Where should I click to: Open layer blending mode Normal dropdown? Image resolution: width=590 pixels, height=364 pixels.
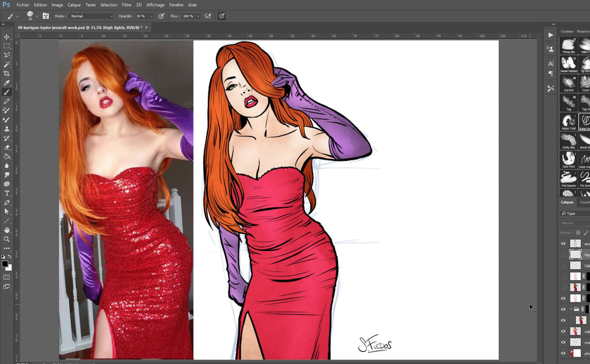click(575, 223)
